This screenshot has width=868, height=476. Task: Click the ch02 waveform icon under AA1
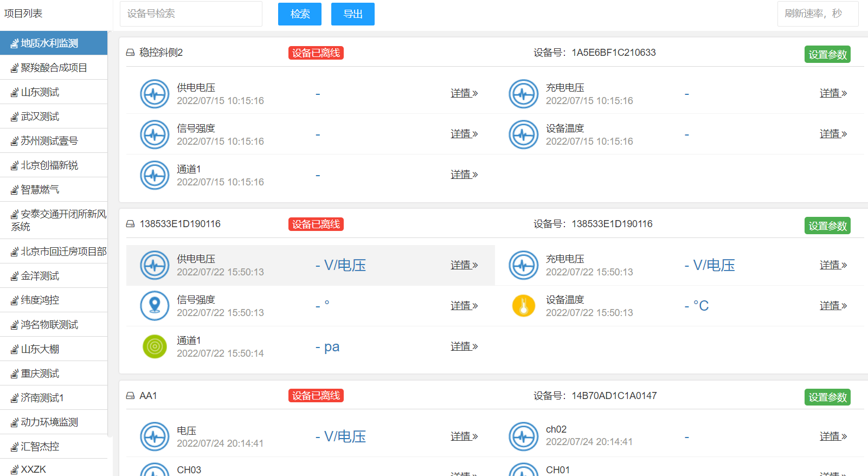[x=524, y=436]
